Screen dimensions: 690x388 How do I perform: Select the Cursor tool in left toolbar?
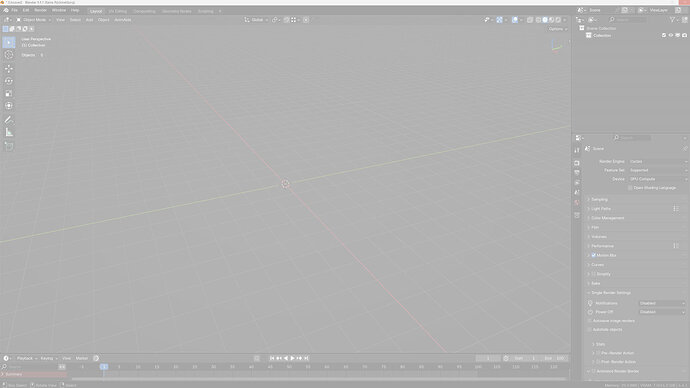click(x=9, y=55)
